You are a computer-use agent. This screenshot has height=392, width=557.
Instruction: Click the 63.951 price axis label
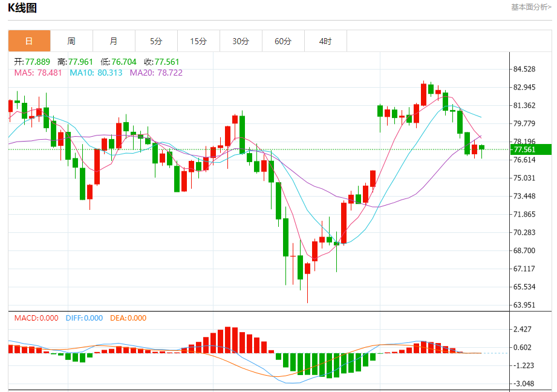pos(524,305)
